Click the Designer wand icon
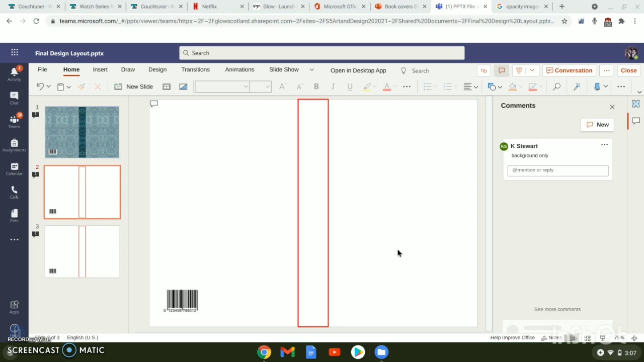 click(577, 86)
